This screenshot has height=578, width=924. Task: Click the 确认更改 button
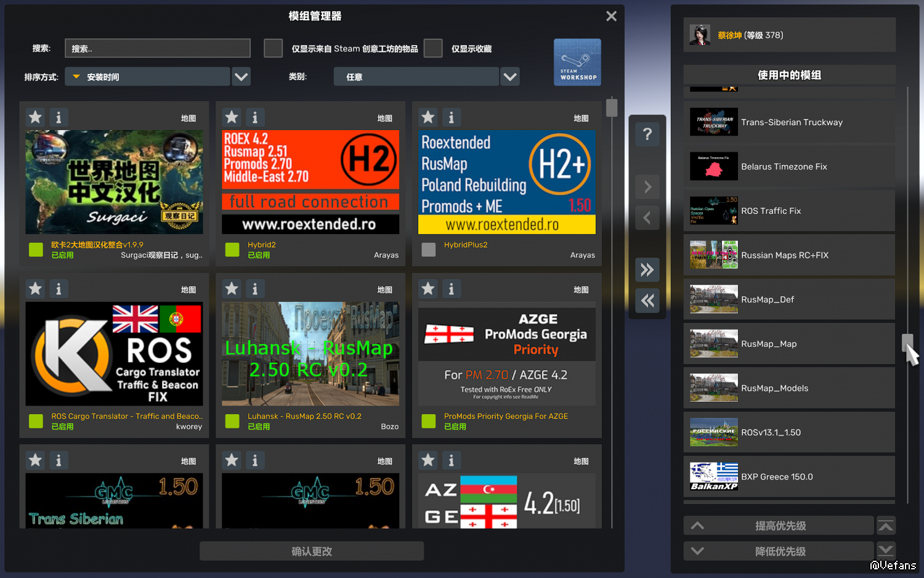pos(312,551)
